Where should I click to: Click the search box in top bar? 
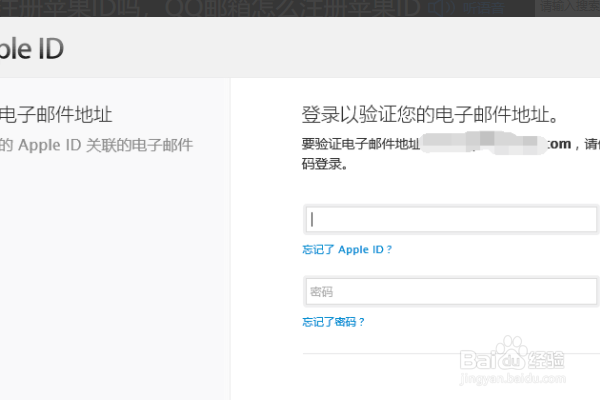[x=567, y=8]
